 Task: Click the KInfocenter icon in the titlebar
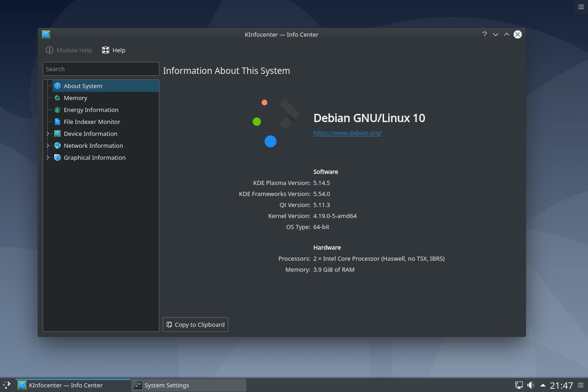coord(45,34)
